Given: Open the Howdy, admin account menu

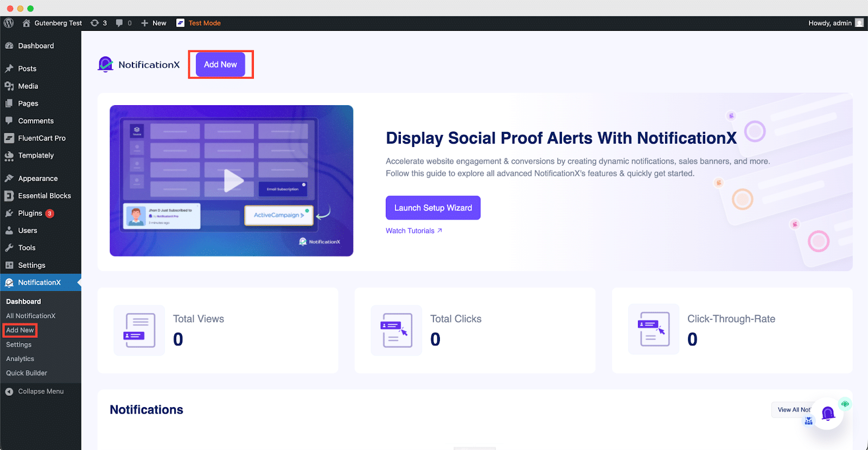Looking at the screenshot, I should [x=829, y=23].
